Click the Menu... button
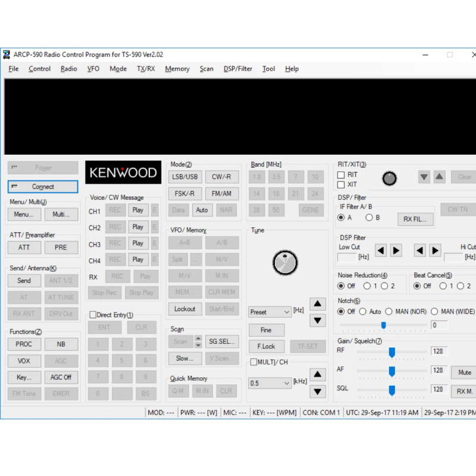This screenshot has height=476, width=476. coord(24,214)
